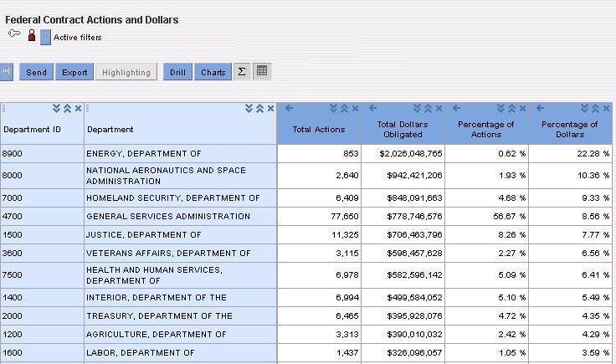616x364 pixels.
Task: Sort Total Dollars Obligated descending
Action: tap(417, 109)
